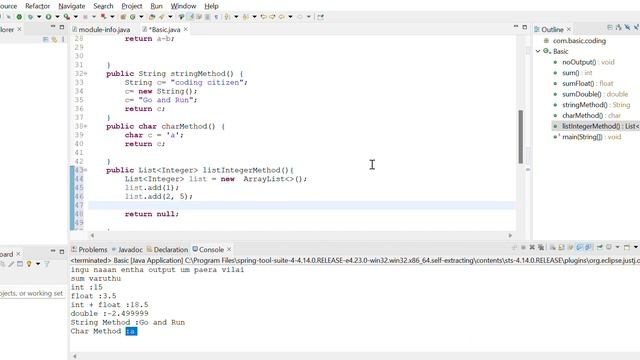Collapse the Basic class node in Outline
The height and width of the screenshot is (360, 640).
tap(538, 51)
